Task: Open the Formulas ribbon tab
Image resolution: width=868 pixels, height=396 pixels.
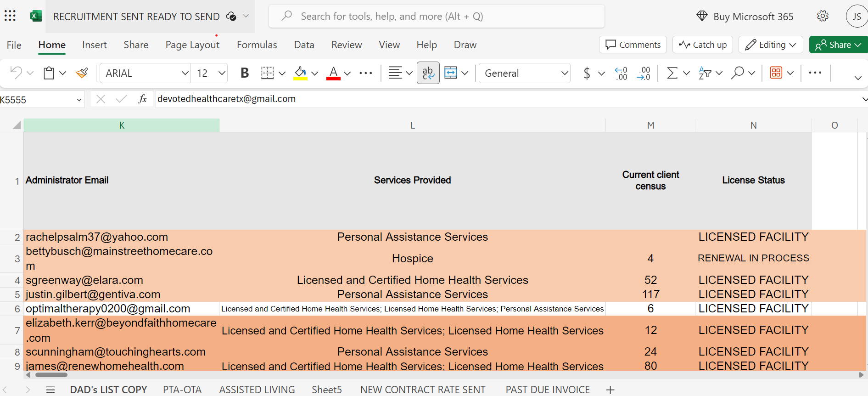Action: (257, 45)
